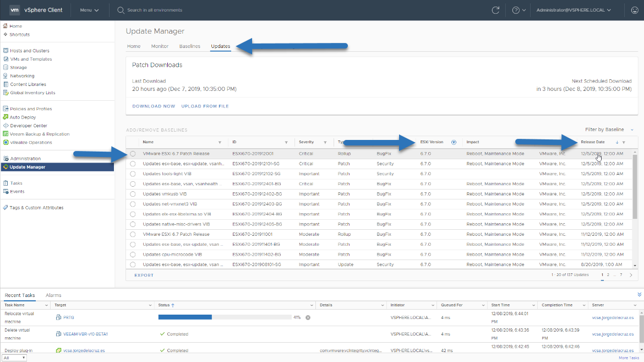Click the Networking icon in sidebar

6,75
